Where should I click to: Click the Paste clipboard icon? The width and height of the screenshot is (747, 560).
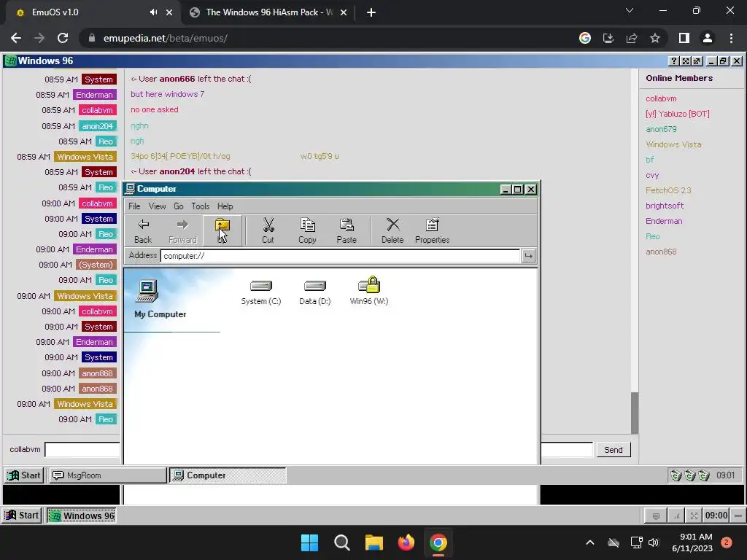(x=347, y=230)
